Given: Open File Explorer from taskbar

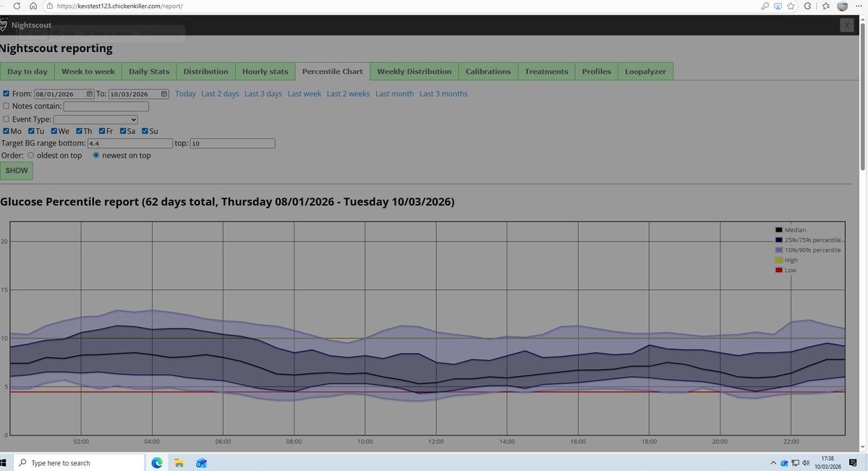Looking at the screenshot, I should click(x=179, y=462).
